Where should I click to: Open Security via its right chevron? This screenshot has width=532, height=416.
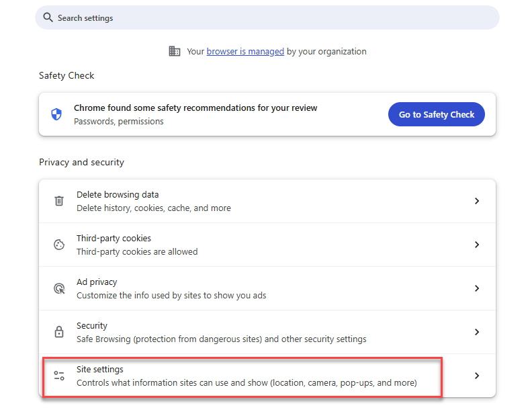pyautogui.click(x=476, y=332)
